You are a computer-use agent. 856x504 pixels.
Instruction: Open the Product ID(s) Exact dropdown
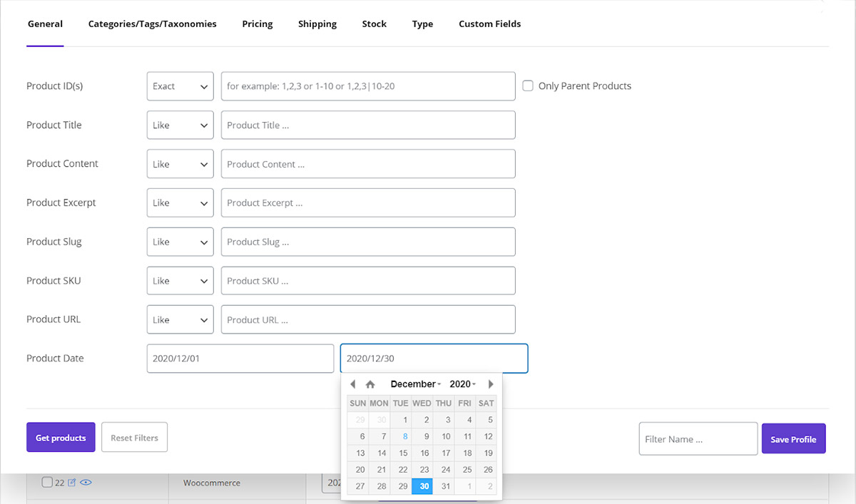click(180, 86)
